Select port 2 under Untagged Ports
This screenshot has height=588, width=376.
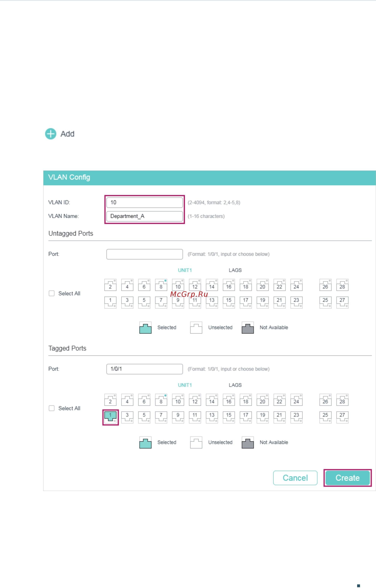coord(110,285)
